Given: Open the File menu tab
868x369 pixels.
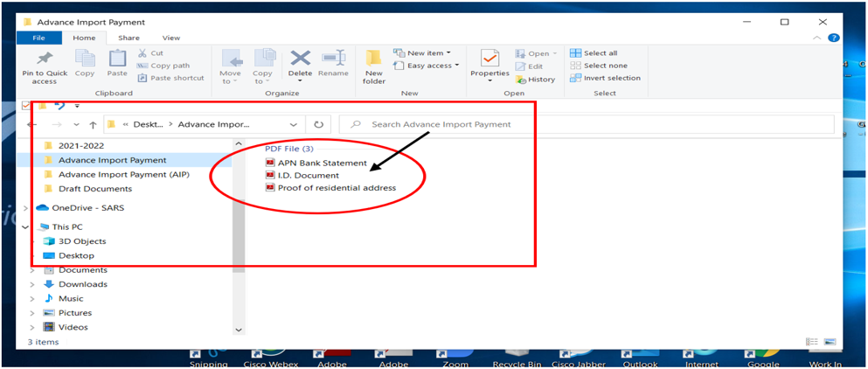Looking at the screenshot, I should [x=38, y=38].
